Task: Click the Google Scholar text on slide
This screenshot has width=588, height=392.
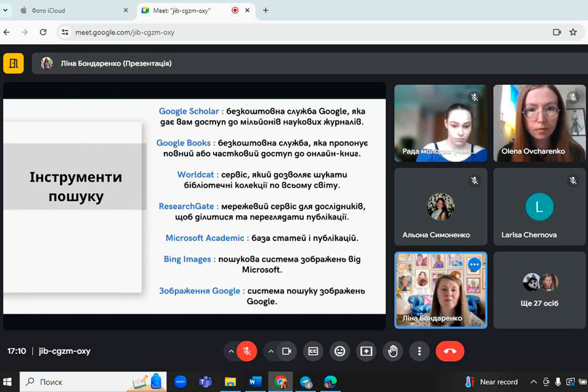Action: click(189, 111)
